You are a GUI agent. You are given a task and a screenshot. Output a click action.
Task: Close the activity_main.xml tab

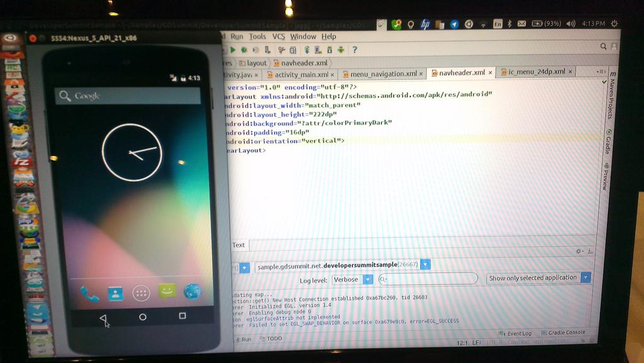[332, 75]
